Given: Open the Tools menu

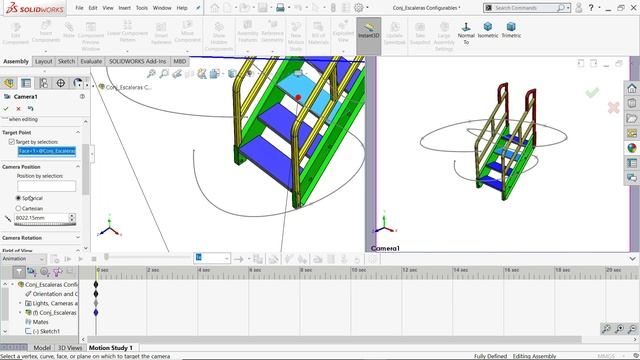Looking at the screenshot, I should [x=142, y=8].
